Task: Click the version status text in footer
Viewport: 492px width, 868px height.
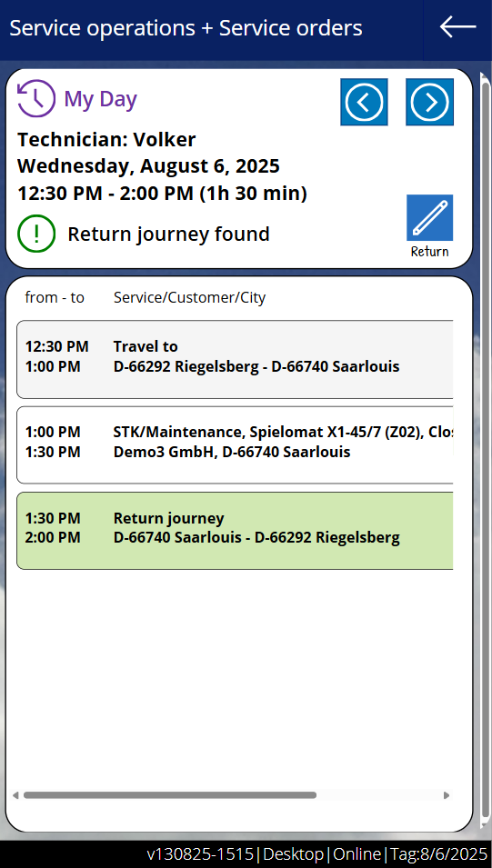Action: coord(316,854)
